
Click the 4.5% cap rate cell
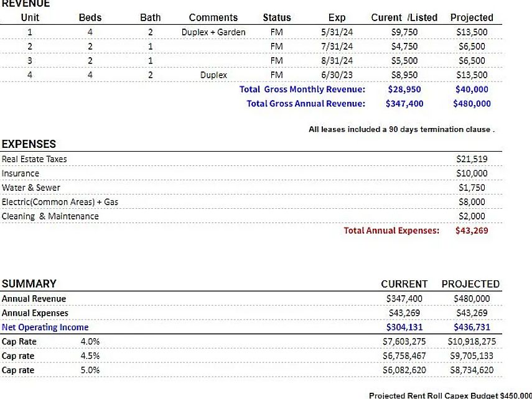click(x=90, y=355)
